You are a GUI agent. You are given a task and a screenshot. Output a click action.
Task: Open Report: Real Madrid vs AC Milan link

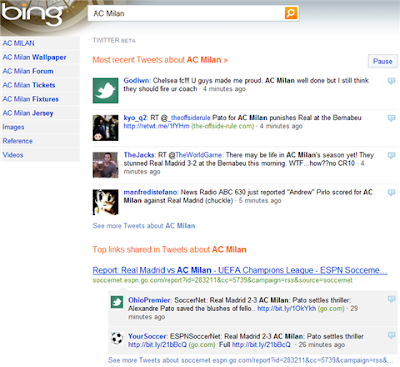point(240,270)
